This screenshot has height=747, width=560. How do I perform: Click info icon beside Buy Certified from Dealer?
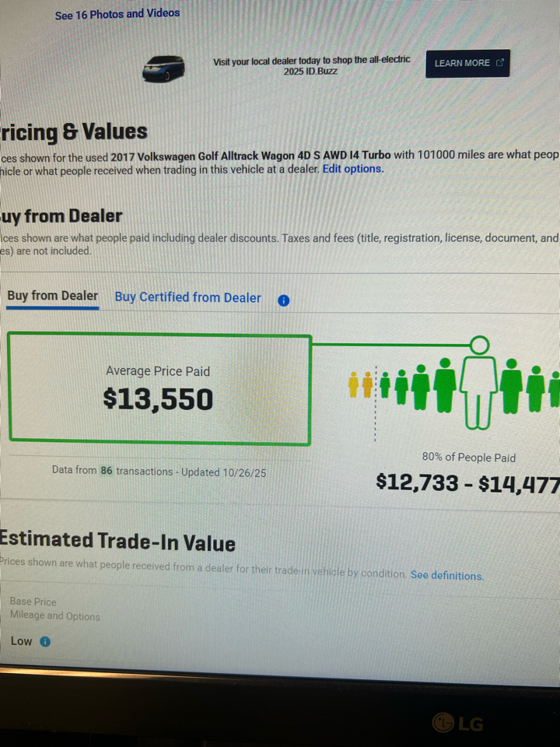pos(283,300)
